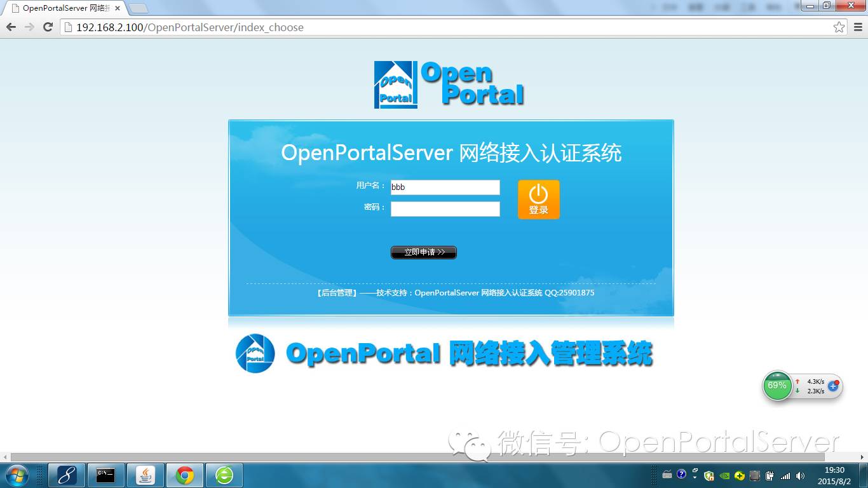Click the OpenPortal logo at page top

pos(449,83)
